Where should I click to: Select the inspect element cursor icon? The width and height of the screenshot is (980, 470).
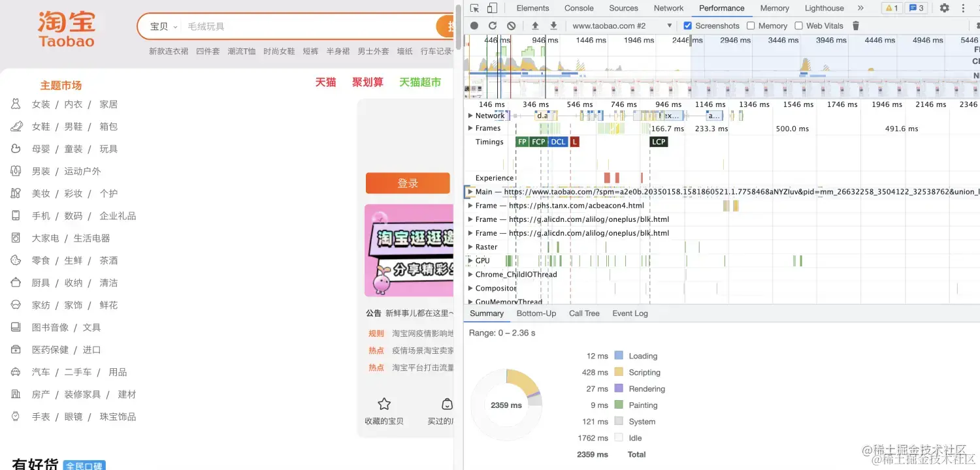(474, 8)
